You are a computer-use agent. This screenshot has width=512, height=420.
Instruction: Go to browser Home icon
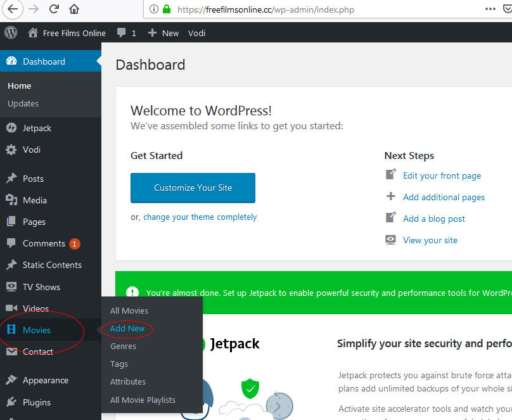pyautogui.click(x=74, y=9)
